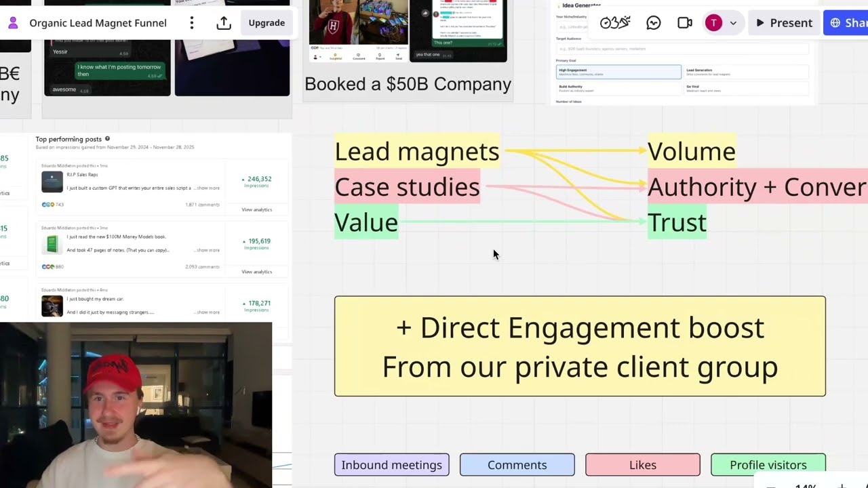
Task: Click the purple profile icon beside board title
Action: point(13,23)
